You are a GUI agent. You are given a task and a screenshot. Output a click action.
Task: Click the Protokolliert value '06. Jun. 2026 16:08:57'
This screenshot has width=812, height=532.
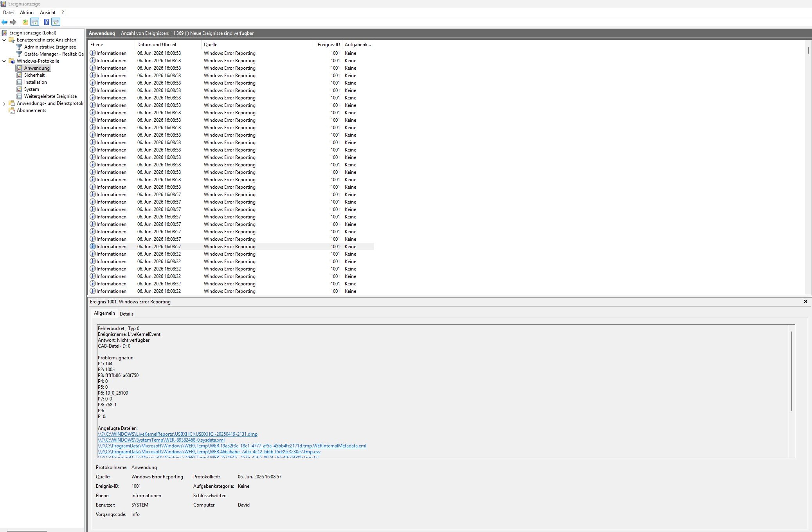tap(259, 477)
